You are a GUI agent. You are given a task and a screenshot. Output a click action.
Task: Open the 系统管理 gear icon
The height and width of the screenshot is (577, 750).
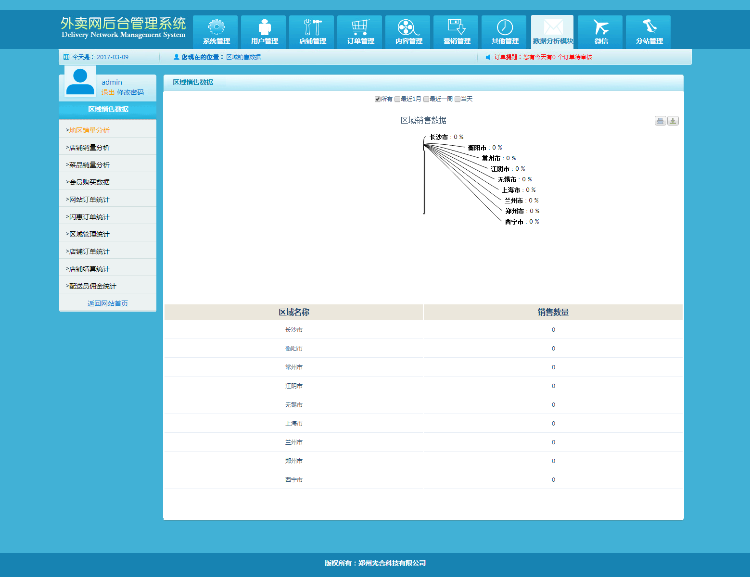[216, 28]
